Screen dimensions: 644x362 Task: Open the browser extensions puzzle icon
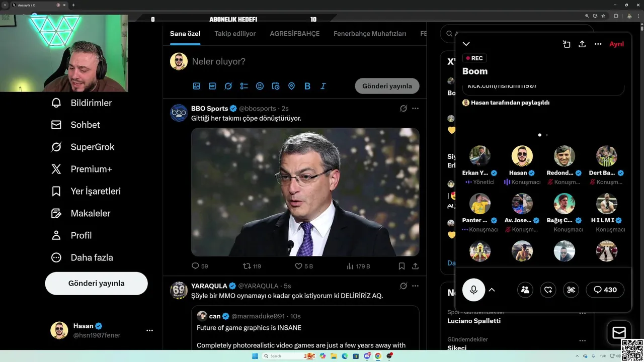(616, 16)
